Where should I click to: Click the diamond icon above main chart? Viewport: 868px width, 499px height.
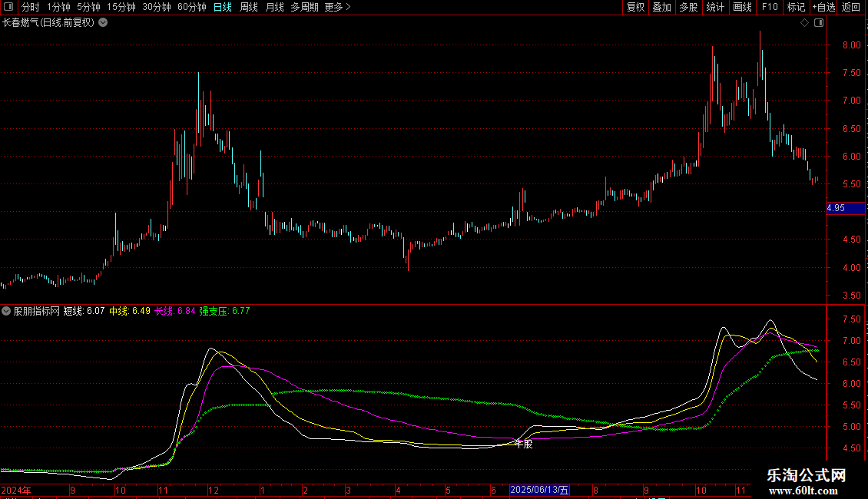(x=805, y=23)
